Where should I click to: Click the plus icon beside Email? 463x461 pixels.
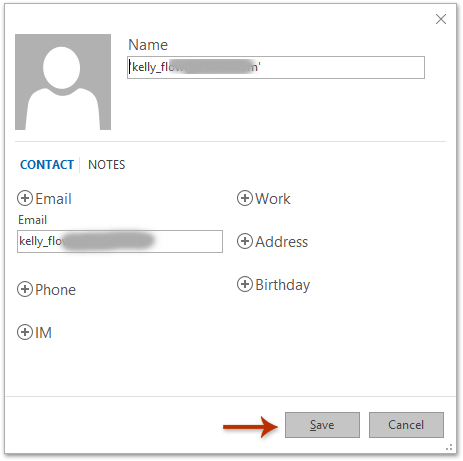(x=25, y=198)
